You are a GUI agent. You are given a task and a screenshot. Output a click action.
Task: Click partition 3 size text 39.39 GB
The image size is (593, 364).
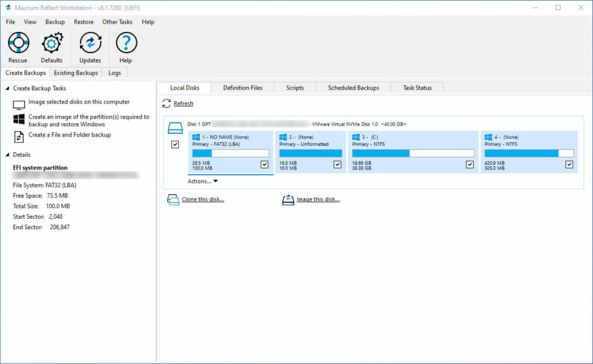[x=361, y=168]
